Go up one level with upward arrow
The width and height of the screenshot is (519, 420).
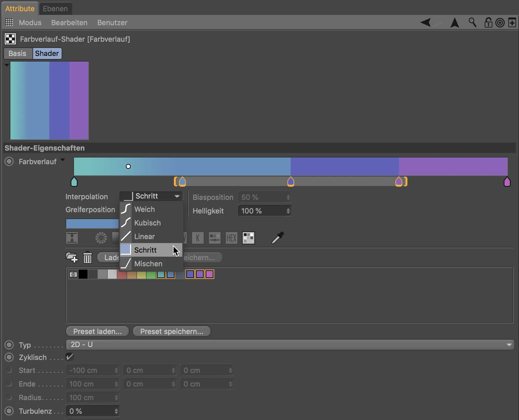(x=455, y=23)
